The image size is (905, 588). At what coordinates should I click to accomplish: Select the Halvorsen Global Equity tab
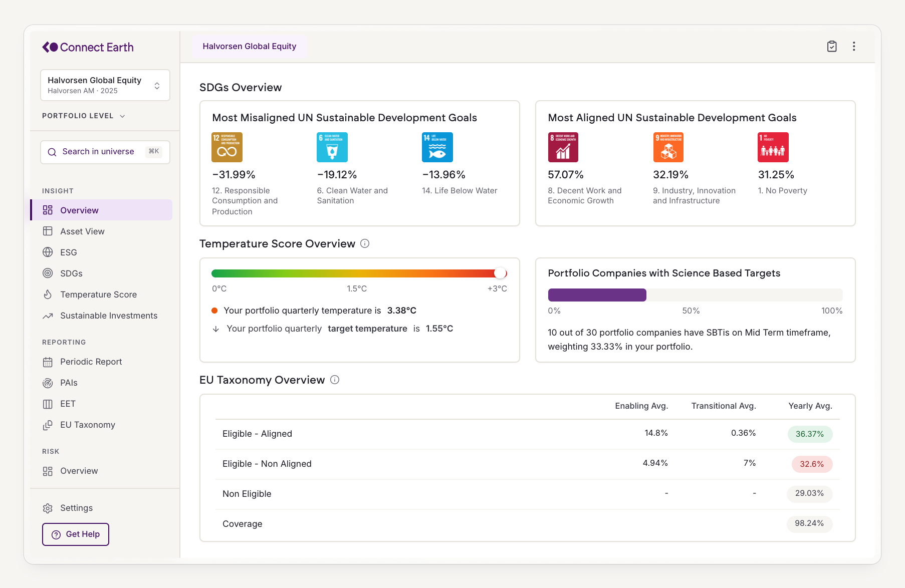click(250, 46)
